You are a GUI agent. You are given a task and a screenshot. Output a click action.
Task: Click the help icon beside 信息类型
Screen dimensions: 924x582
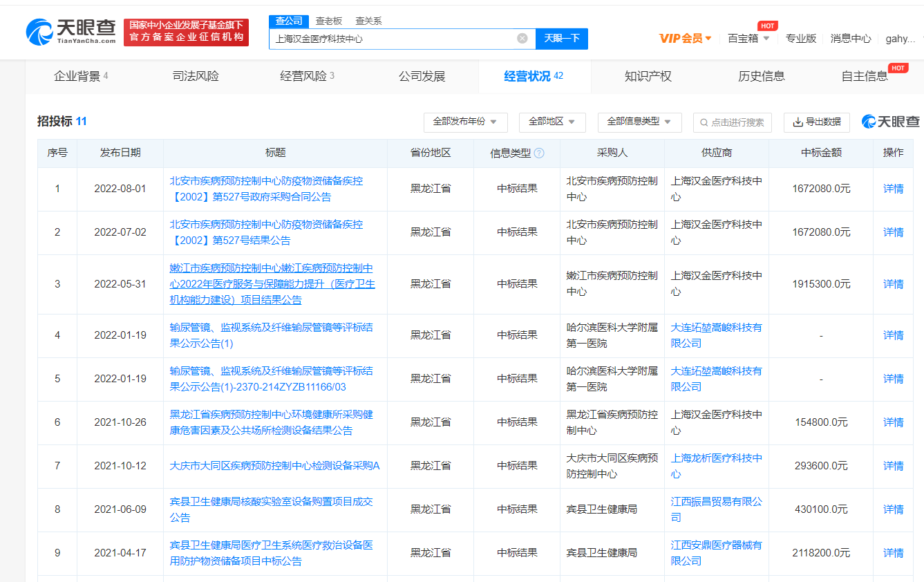coord(539,153)
